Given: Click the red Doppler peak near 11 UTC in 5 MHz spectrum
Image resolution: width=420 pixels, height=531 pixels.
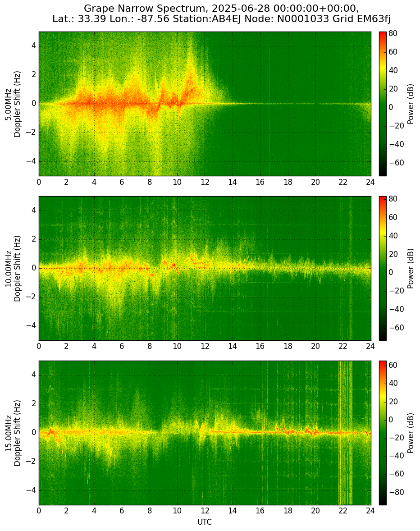Looking at the screenshot, I should 191,85.
